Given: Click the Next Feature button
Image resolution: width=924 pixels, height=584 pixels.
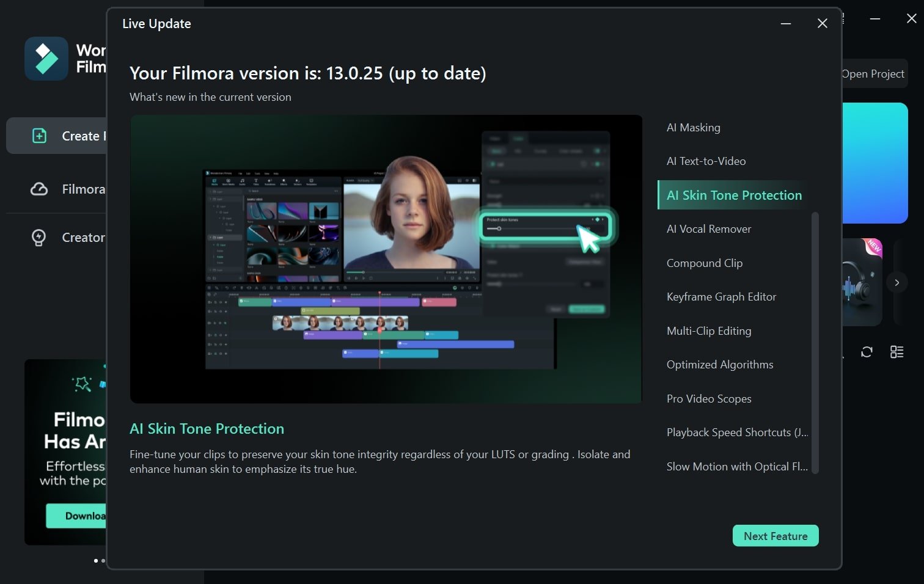Looking at the screenshot, I should coord(776,536).
